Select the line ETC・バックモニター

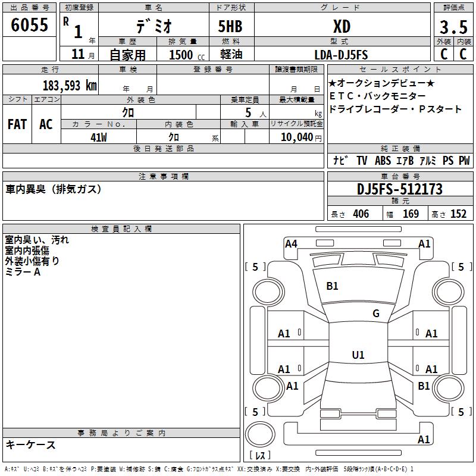pyautogui.click(x=377, y=96)
